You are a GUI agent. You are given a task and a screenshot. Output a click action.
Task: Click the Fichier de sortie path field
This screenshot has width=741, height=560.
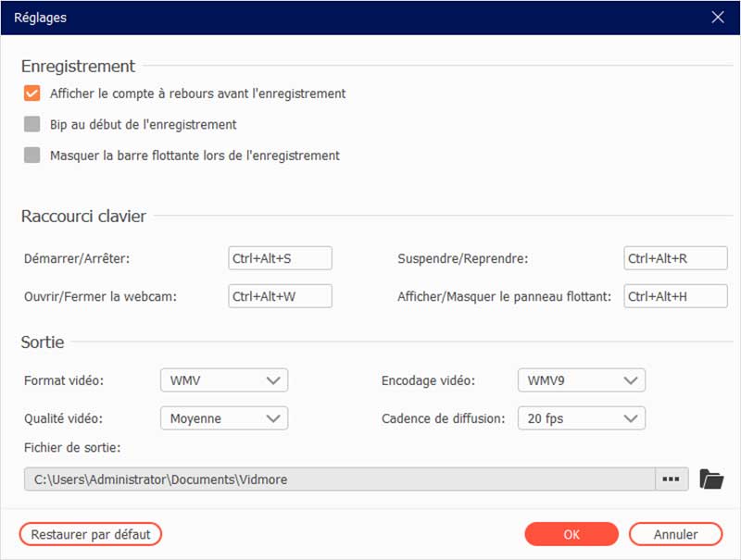[x=339, y=479]
